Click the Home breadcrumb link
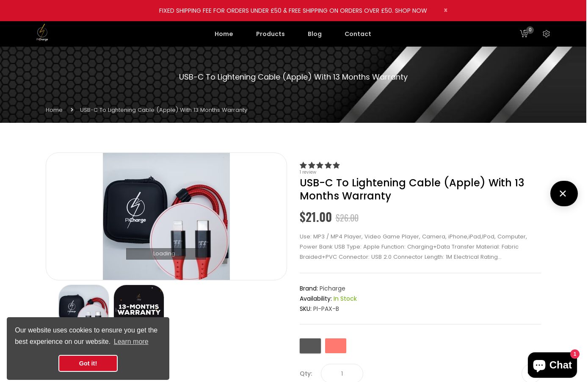This screenshot has height=382, width=588. (x=54, y=110)
